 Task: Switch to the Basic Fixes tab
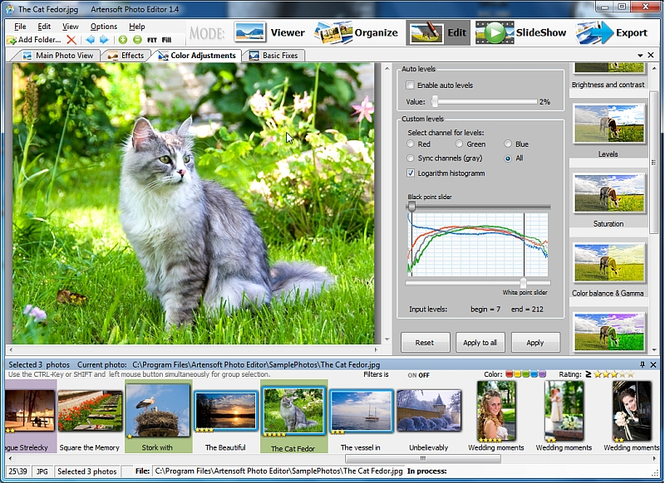point(274,56)
